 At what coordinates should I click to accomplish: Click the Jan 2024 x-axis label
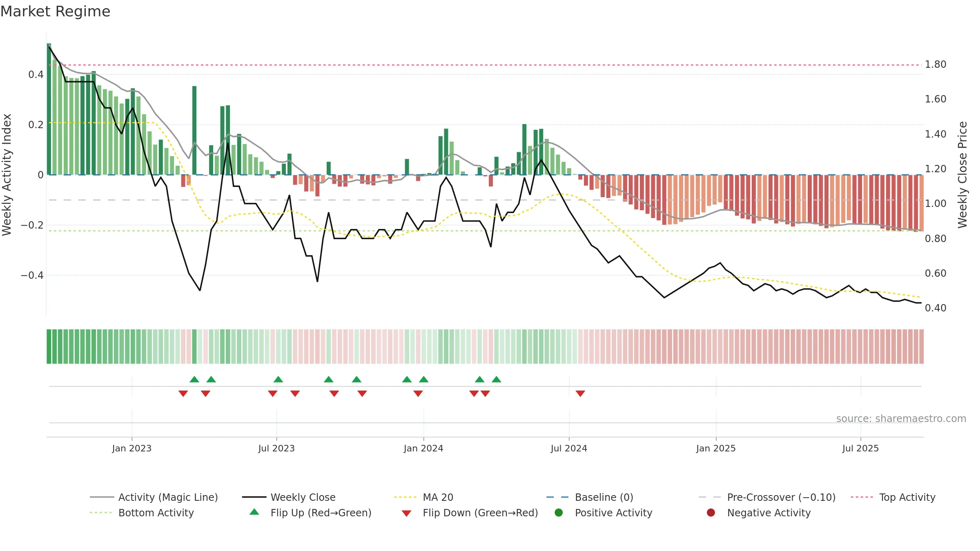(x=423, y=448)
